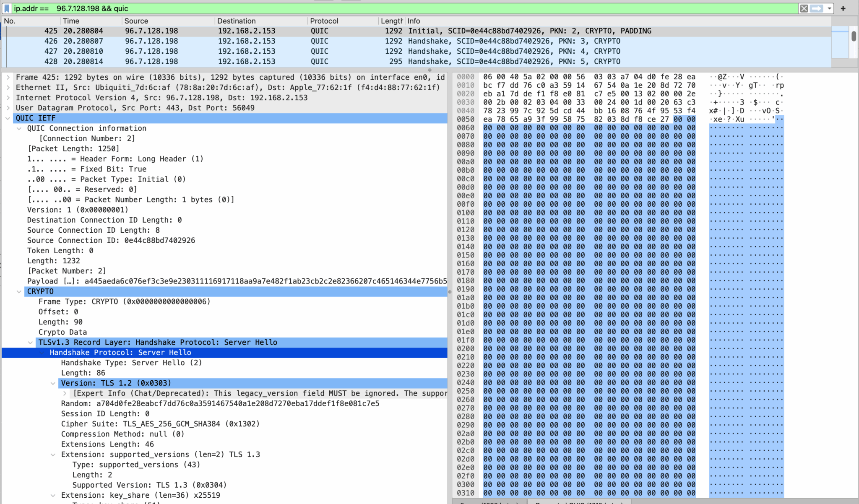Collapse the QUIC IETF tree node
This screenshot has height=504, width=859.
(x=8, y=118)
